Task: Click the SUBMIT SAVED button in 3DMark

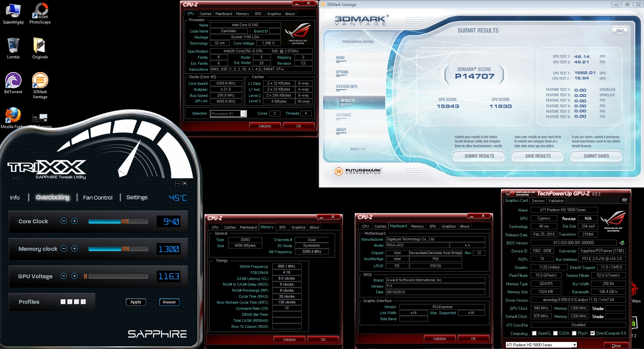Action: pos(596,156)
